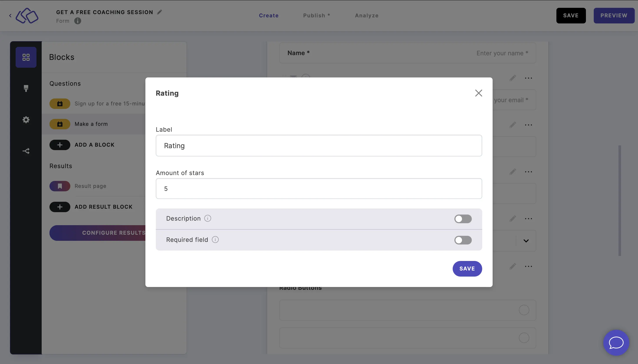
Task: Switch to the Publish tab
Action: point(316,15)
